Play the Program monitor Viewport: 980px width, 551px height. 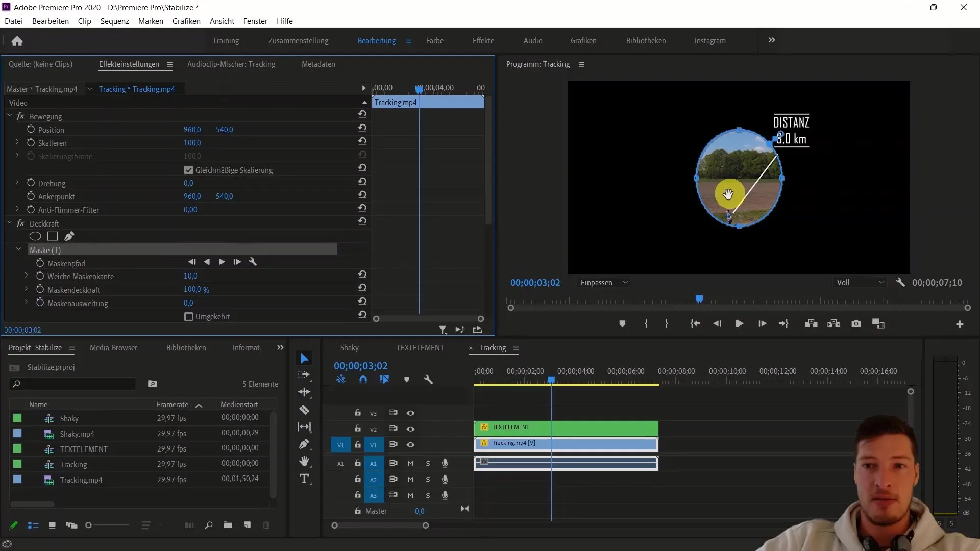739,324
